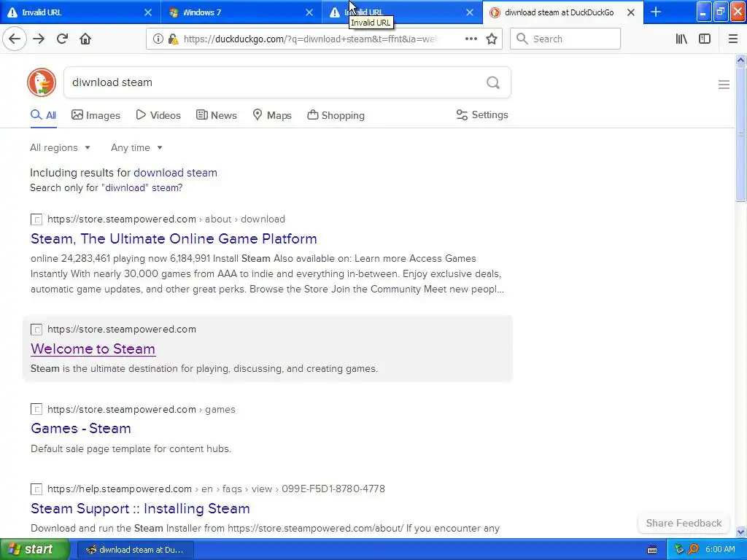Screen dimensions: 747x560
Task: Open "Steam, The Ultimate Online Game Platform" result
Action: 174,238
